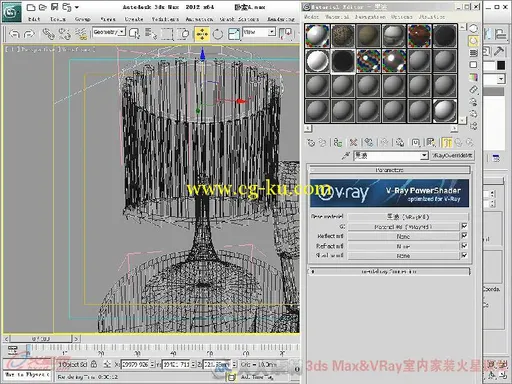Open the Group menu
The height and width of the screenshot is (384, 512).
coord(82,19)
